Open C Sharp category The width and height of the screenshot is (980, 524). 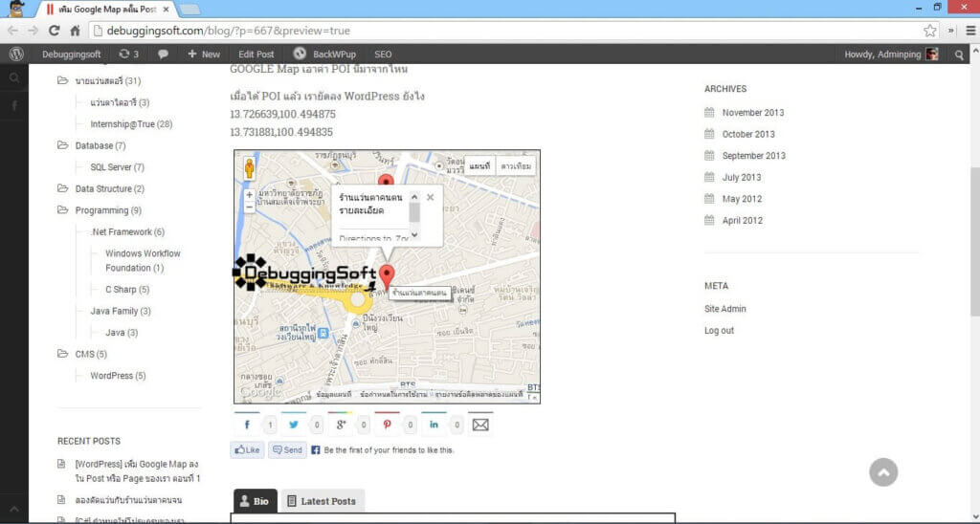(127, 289)
